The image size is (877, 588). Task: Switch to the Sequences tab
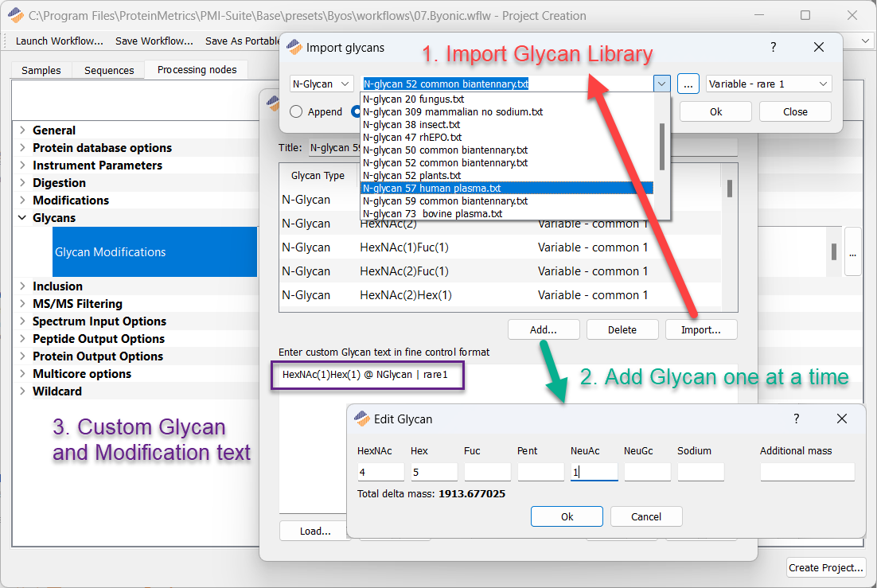click(109, 70)
